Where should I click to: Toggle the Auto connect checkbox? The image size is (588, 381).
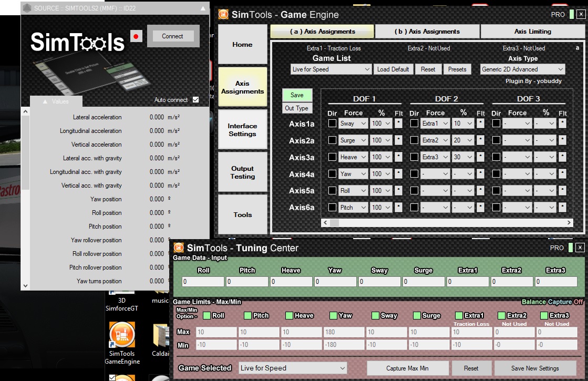196,100
